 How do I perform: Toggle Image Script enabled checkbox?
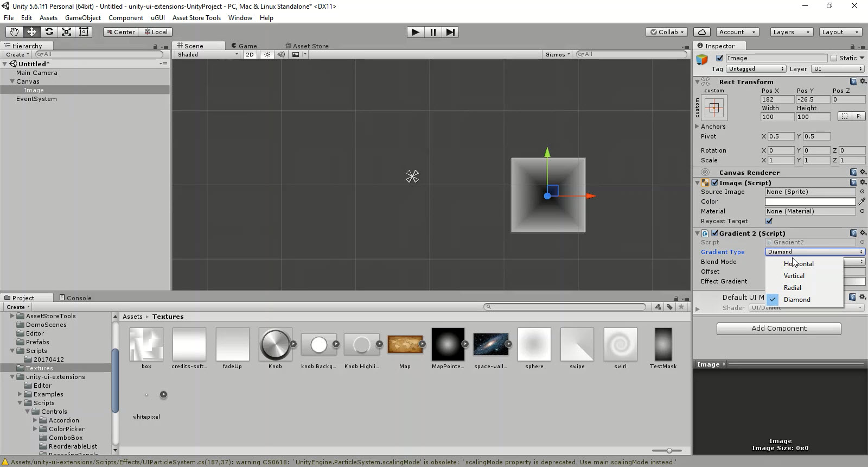(715, 182)
